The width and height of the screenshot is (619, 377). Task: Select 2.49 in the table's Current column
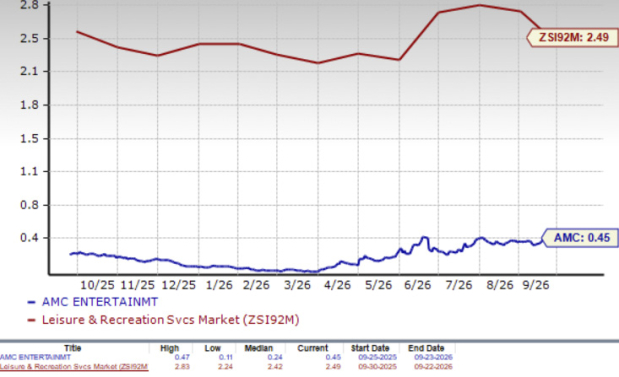coord(333,367)
